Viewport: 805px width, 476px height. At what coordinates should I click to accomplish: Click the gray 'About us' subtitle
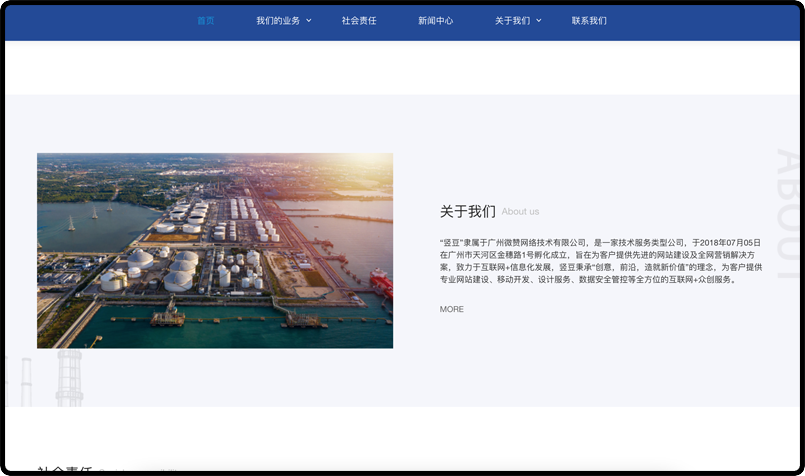coord(520,212)
